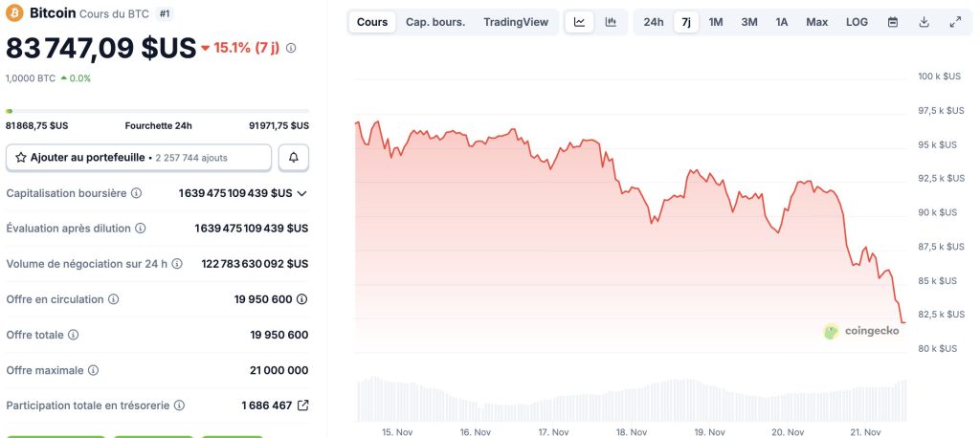The width and height of the screenshot is (980, 438).
Task: Click the price alert bell icon
Action: [x=293, y=157]
